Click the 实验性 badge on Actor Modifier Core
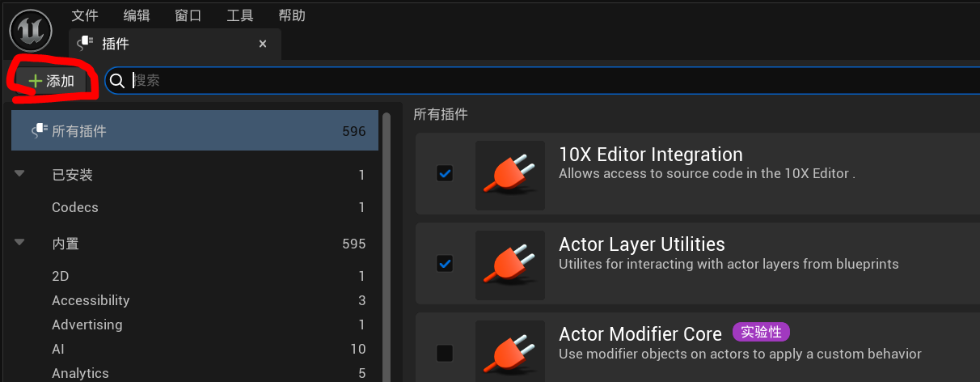Image resolution: width=980 pixels, height=382 pixels. click(761, 332)
